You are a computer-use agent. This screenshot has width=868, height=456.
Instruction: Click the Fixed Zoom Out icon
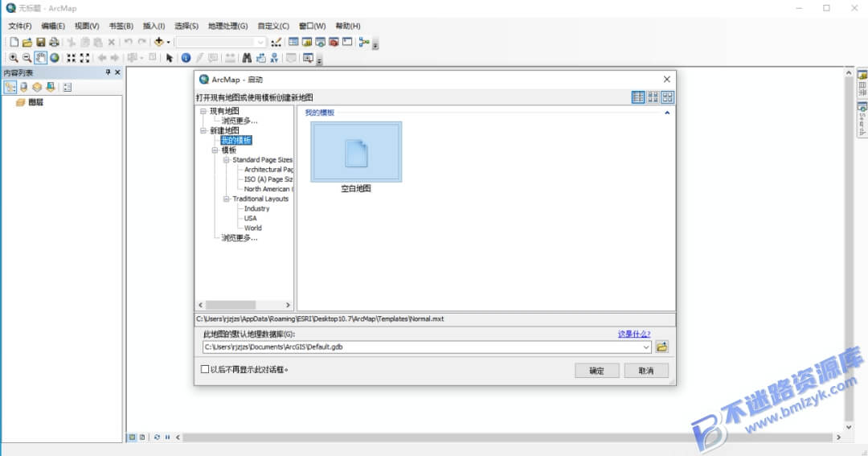click(84, 58)
